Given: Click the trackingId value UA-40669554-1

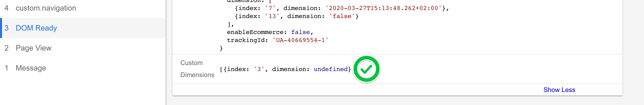Looking at the screenshot, I should 300,40.
